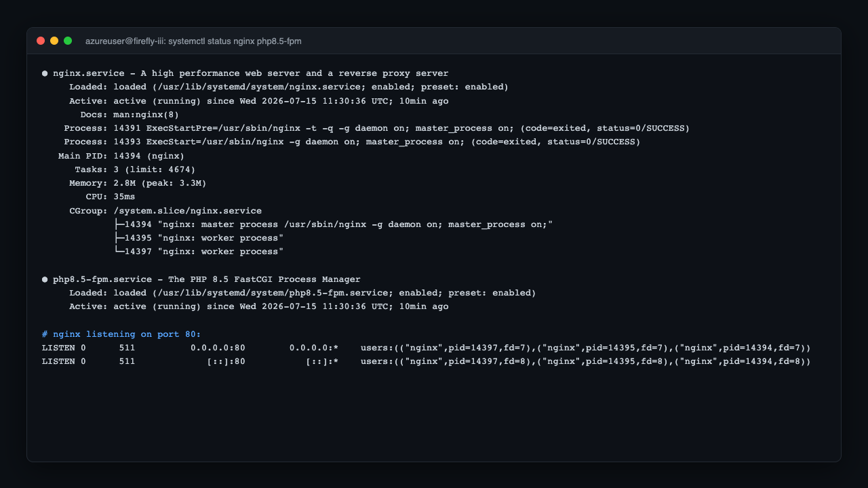The image size is (868, 488).
Task: Click the 'CPU: 35ms' line
Action: (x=111, y=197)
